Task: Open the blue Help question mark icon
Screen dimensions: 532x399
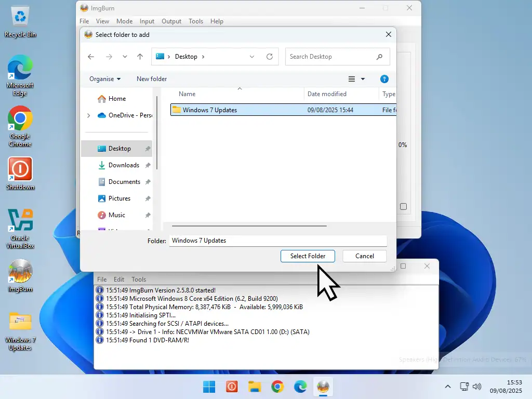Action: 384,79
